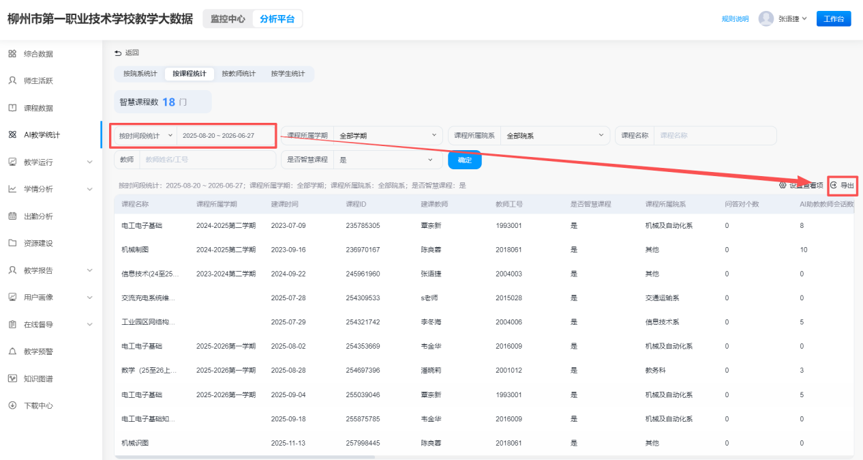The image size is (863, 460).
Task: Click the 导出 export button
Action: tap(843, 185)
